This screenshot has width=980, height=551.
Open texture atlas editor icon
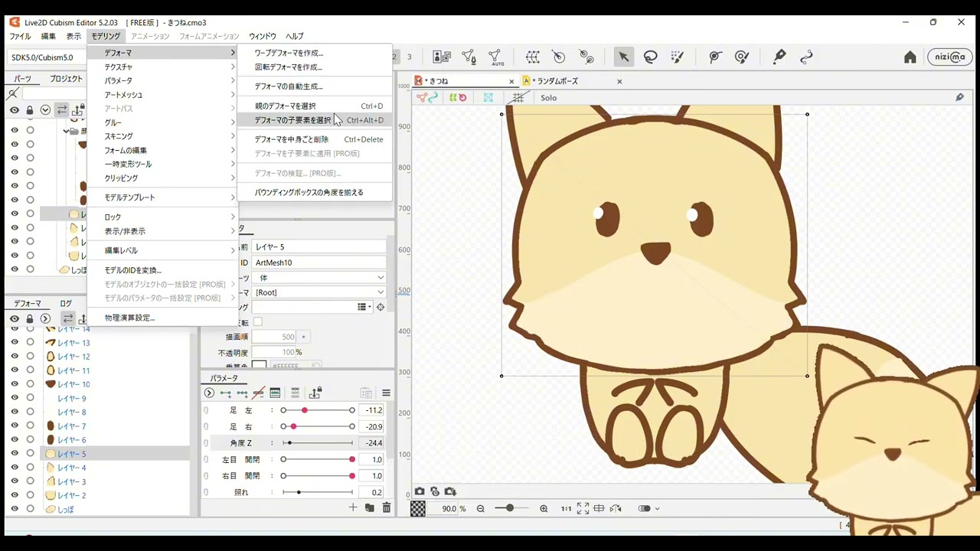442,57
